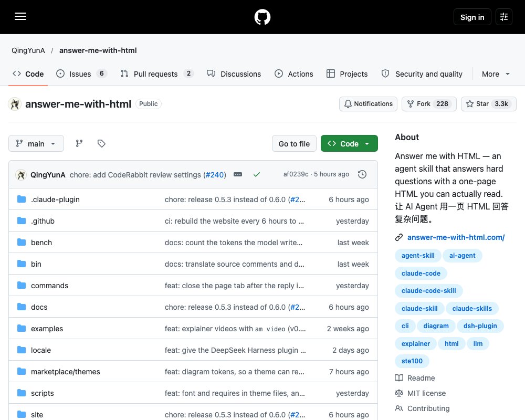Open the MIT license link
This screenshot has width=525, height=420.
(426, 393)
